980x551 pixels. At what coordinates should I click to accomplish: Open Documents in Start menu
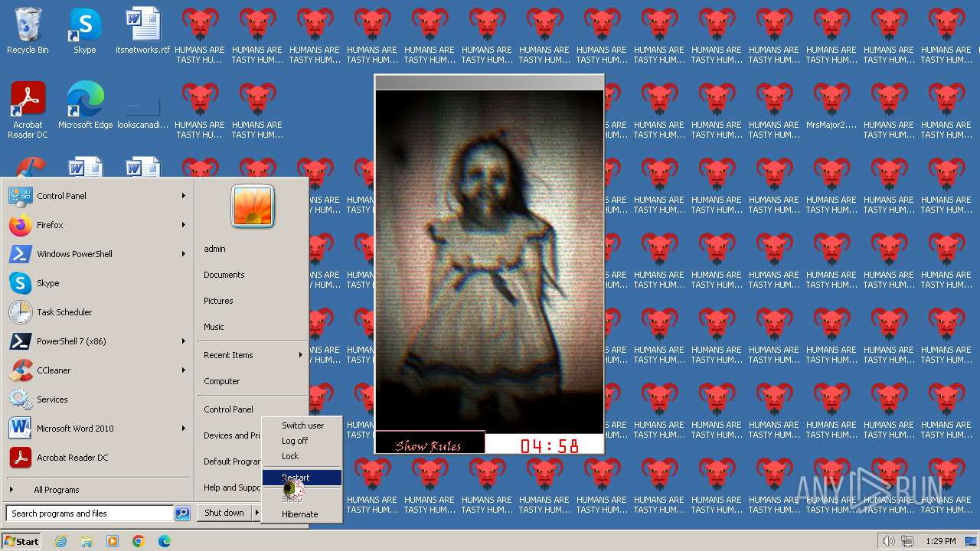[224, 275]
